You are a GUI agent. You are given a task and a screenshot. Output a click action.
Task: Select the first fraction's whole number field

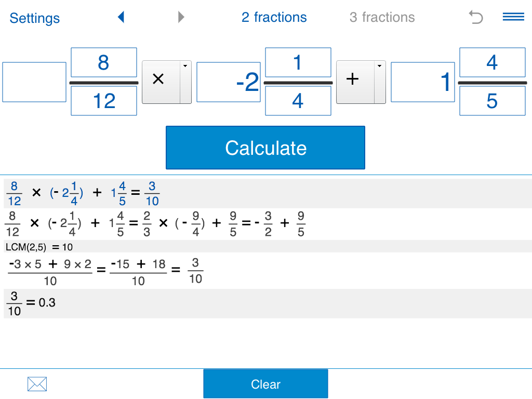tap(34, 82)
